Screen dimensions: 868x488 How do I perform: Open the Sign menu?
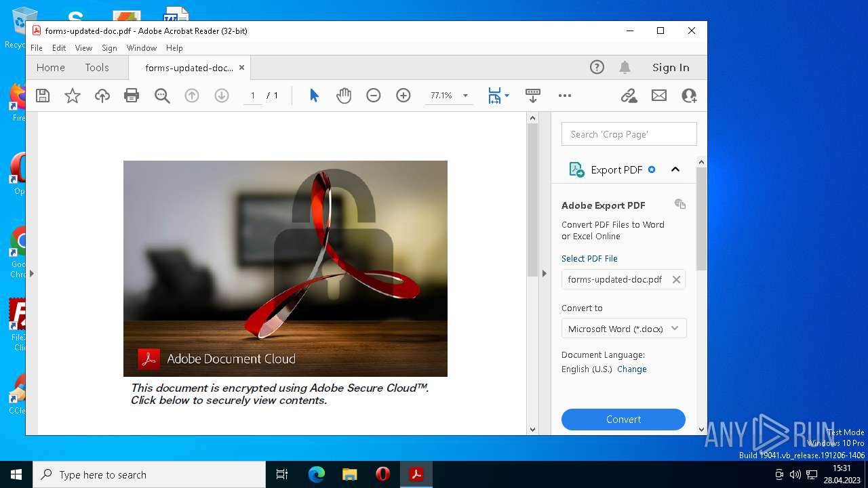point(109,48)
